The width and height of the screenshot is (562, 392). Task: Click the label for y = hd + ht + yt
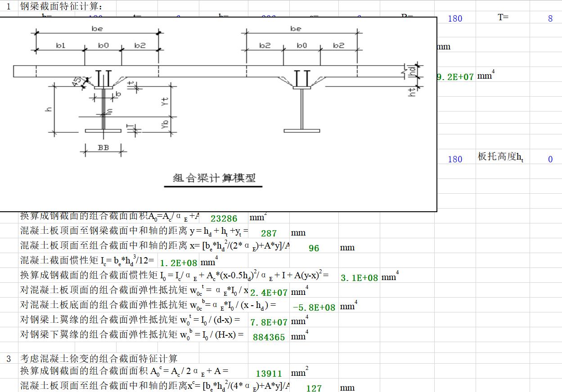134,232
